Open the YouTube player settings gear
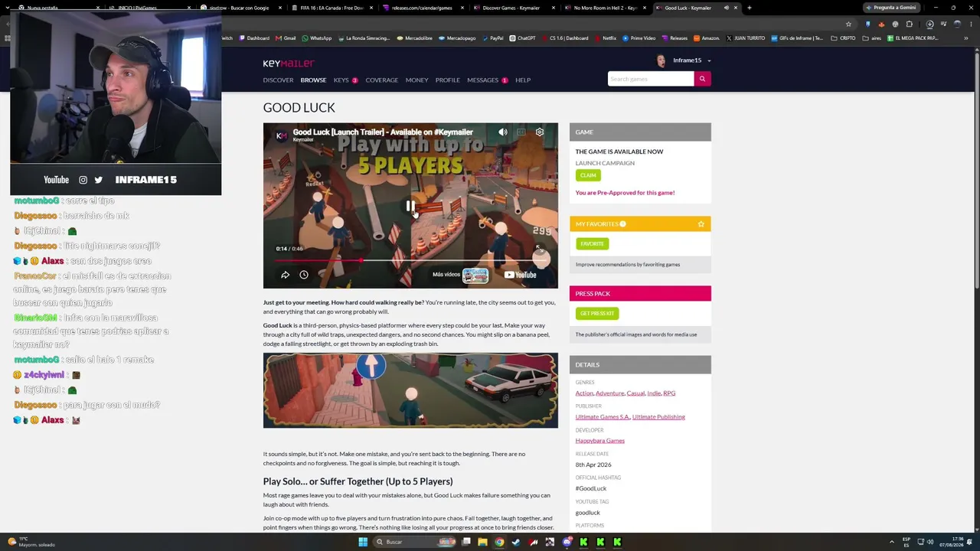Image resolution: width=980 pixels, height=551 pixels. [x=540, y=132]
